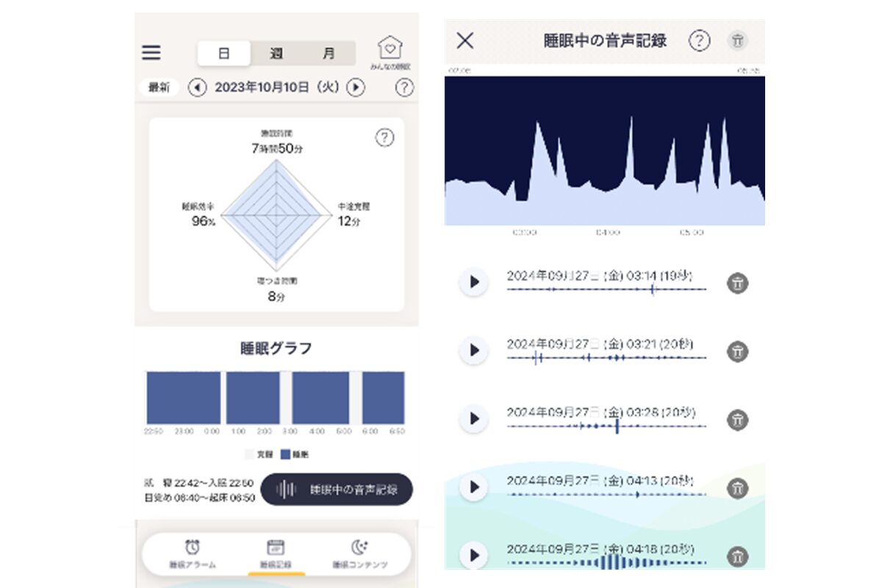This screenshot has height=588, width=882.
Task: Open help in 睡眠中の音声記録 header
Action: [x=699, y=41]
